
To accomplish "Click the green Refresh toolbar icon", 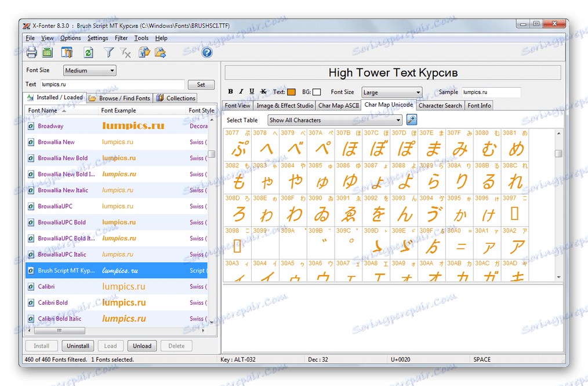I will 89,53.
